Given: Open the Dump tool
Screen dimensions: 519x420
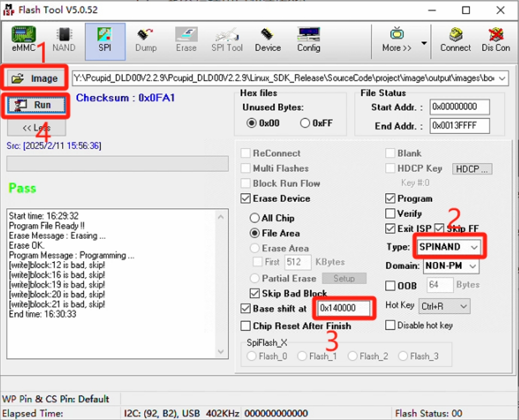Looking at the screenshot, I should pos(146,40).
